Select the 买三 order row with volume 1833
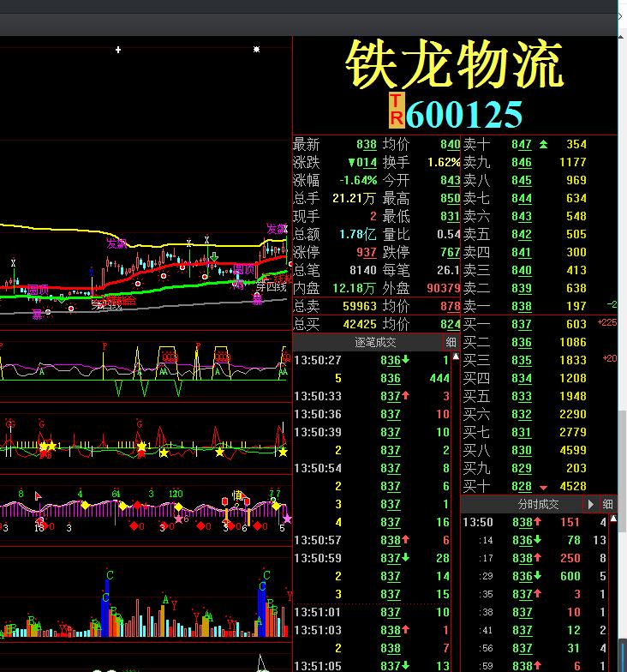 (539, 360)
